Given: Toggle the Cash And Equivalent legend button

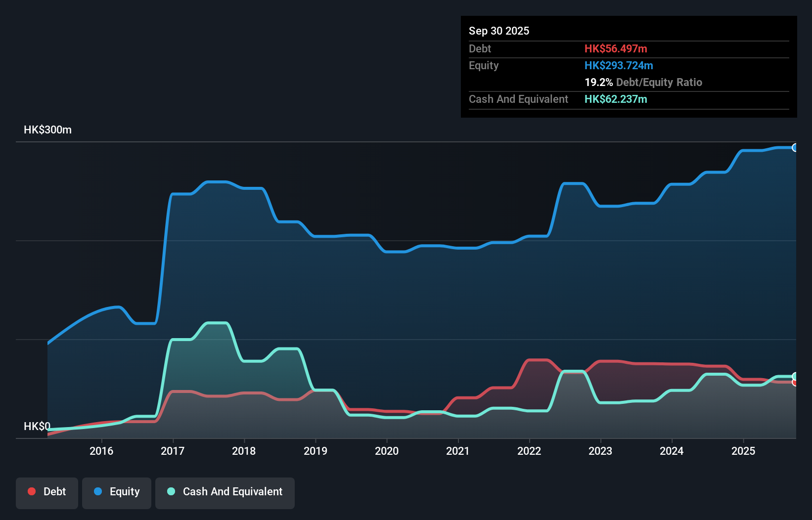Looking at the screenshot, I should [225, 493].
